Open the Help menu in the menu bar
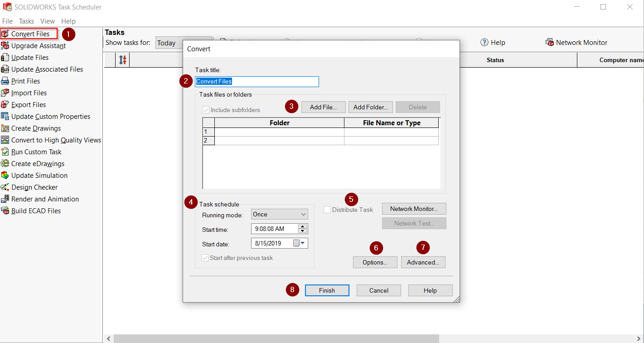644x343 pixels. [x=68, y=21]
